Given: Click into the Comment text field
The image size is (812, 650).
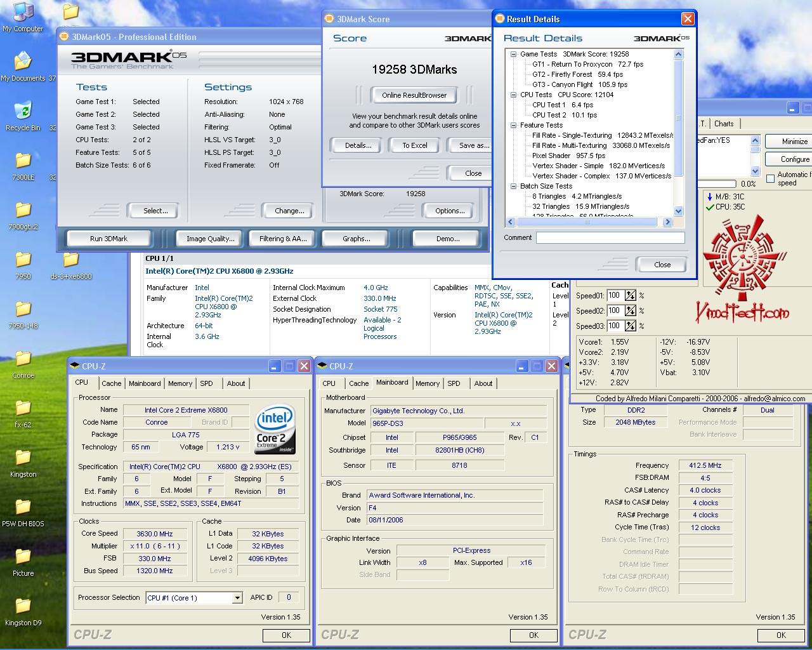Looking at the screenshot, I should (610, 237).
